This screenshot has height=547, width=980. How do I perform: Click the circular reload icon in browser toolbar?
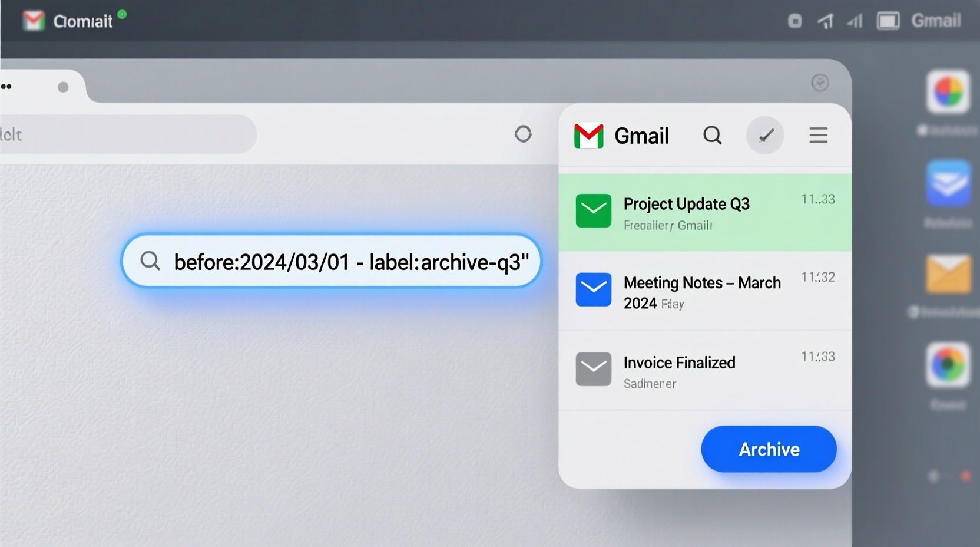point(523,134)
